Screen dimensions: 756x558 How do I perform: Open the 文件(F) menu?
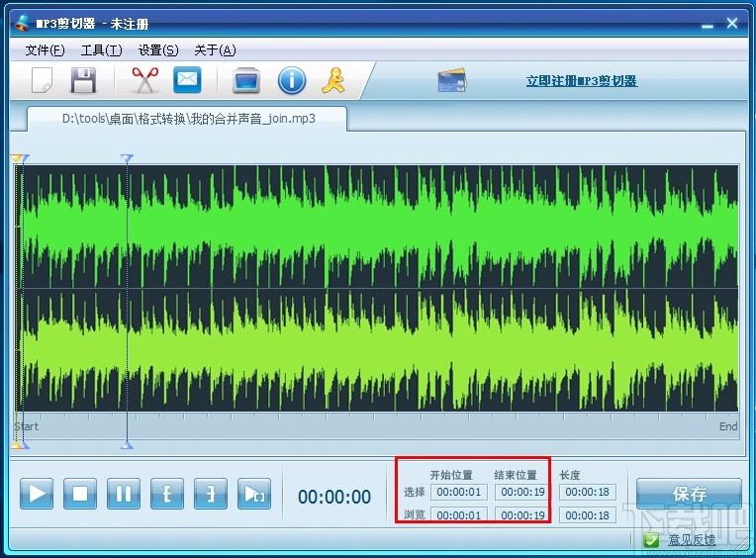click(45, 50)
